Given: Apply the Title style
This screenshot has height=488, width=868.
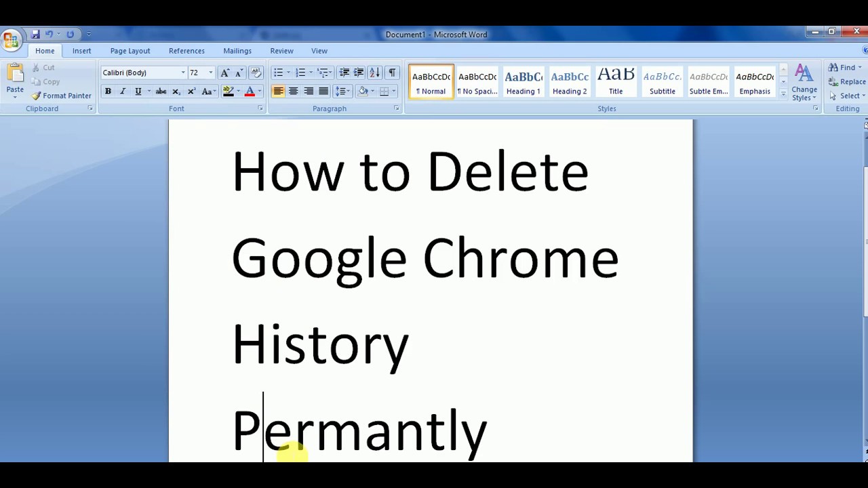Looking at the screenshot, I should pyautogui.click(x=616, y=82).
